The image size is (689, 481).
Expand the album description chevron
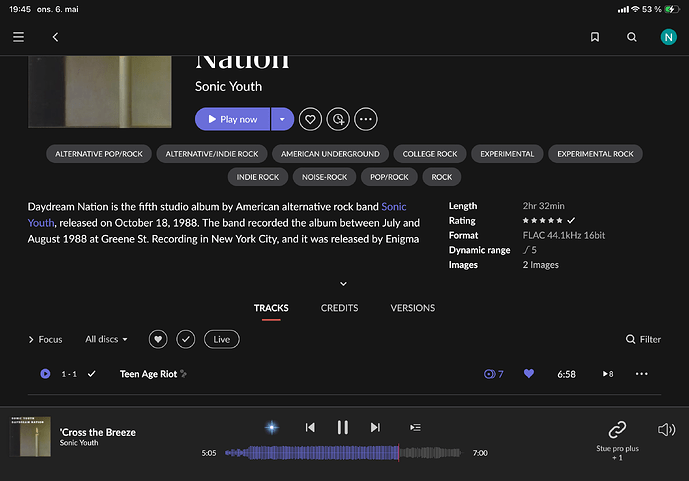point(344,284)
